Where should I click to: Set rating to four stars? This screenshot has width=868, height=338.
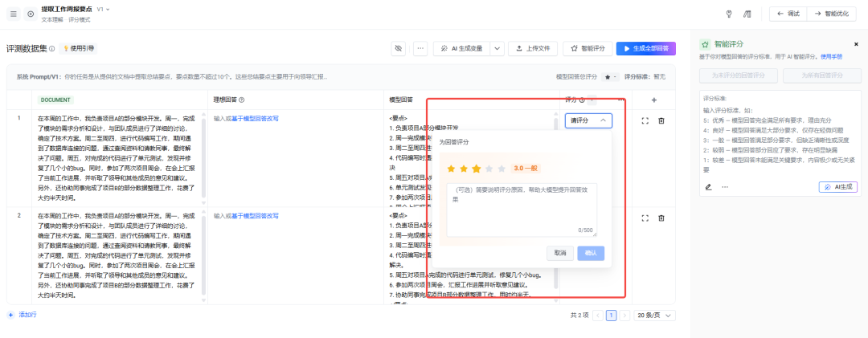click(489, 168)
